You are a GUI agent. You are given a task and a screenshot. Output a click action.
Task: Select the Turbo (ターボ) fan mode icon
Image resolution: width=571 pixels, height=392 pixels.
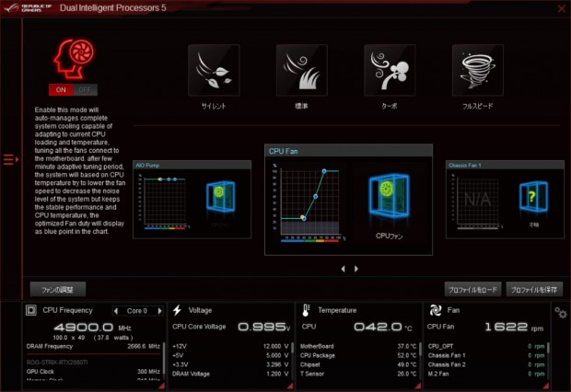pos(390,70)
